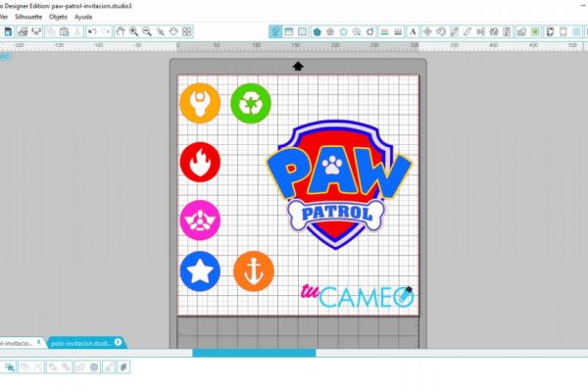This screenshot has width=588, height=392.
Task: Select the Zoom Selection tool
Action: [161, 32]
